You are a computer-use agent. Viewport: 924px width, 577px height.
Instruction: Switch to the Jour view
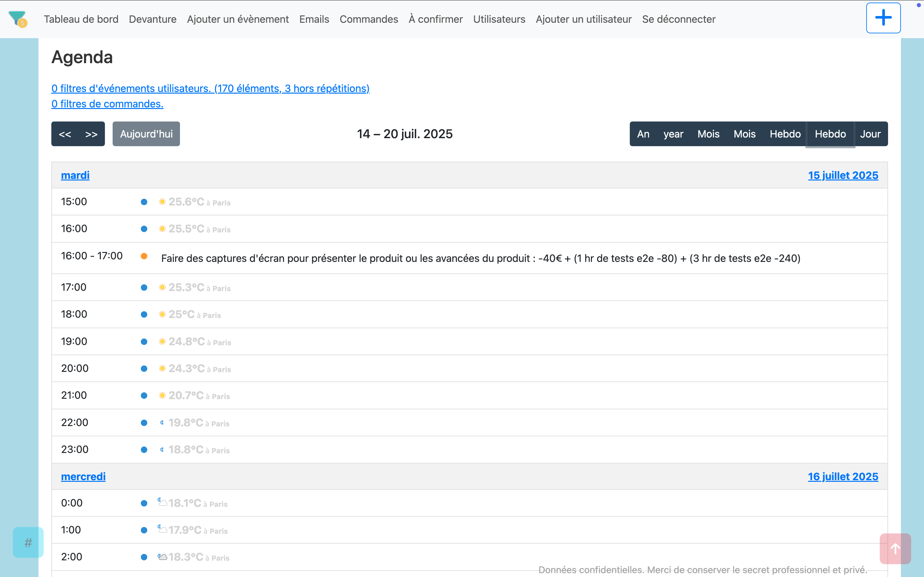[870, 134]
